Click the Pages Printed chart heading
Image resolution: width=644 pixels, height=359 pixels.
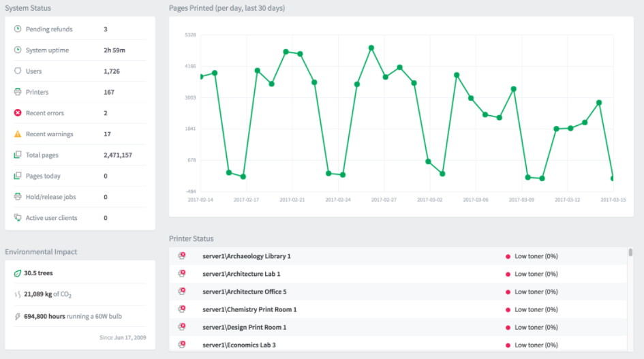click(x=227, y=8)
